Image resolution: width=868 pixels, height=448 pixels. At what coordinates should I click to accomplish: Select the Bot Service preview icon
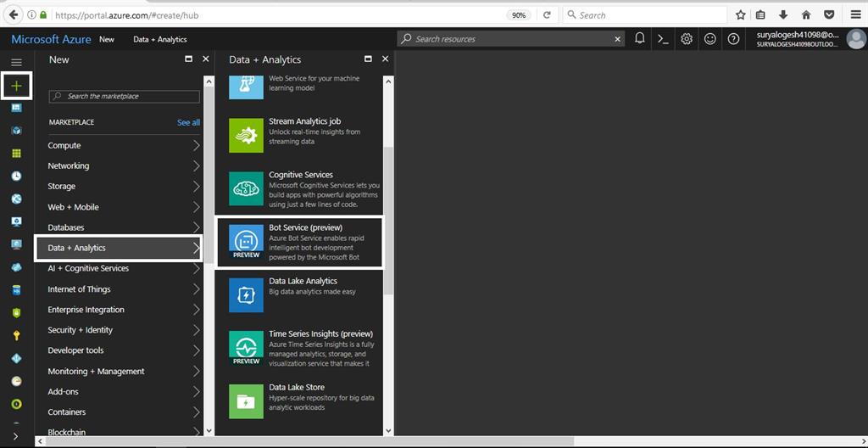[247, 242]
